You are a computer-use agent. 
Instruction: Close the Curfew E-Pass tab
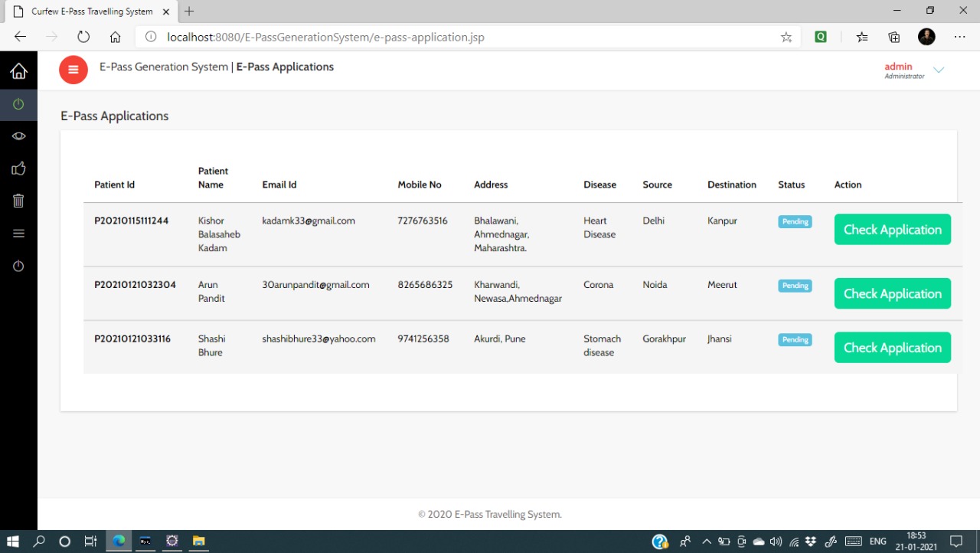coord(166,11)
